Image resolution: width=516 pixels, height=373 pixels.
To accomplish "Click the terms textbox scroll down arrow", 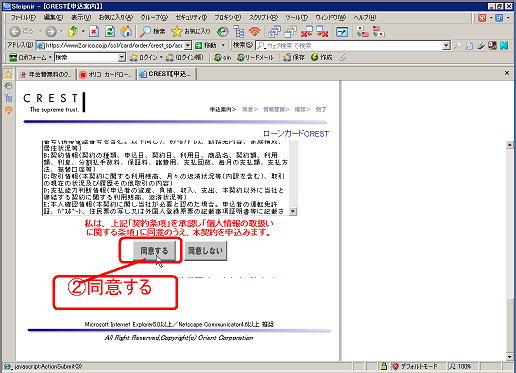I will click(293, 211).
